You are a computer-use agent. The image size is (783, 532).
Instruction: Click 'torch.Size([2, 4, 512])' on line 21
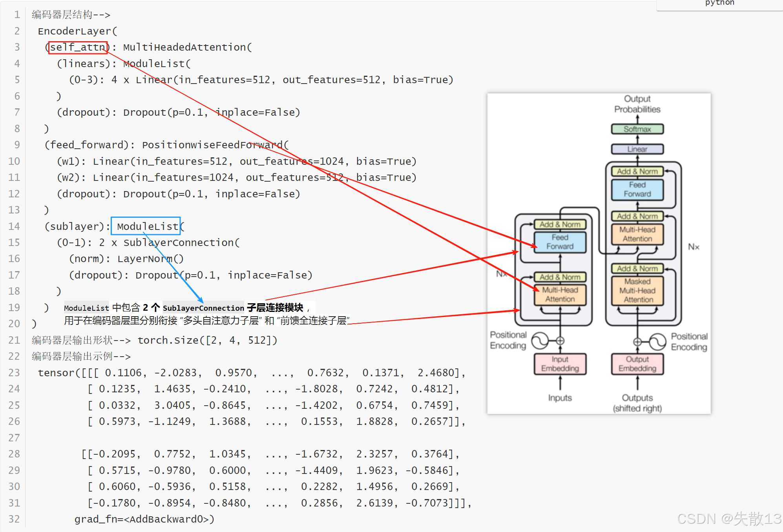click(x=208, y=340)
